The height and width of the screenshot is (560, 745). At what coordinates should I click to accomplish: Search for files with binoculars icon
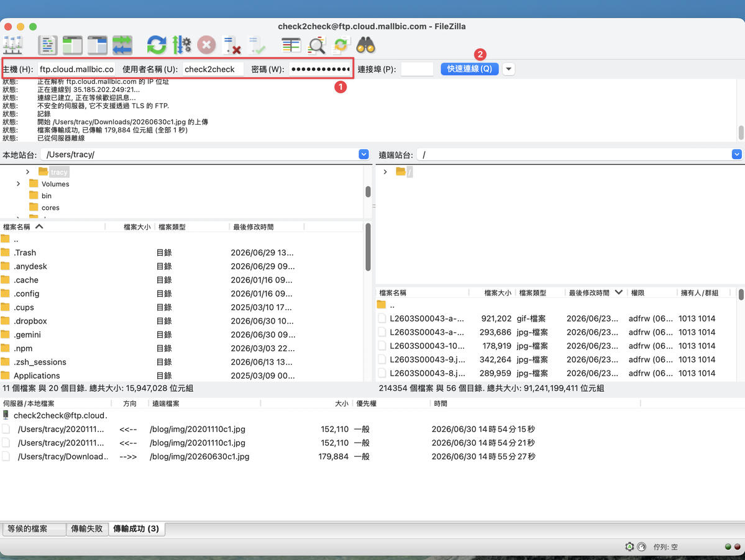coord(366,45)
